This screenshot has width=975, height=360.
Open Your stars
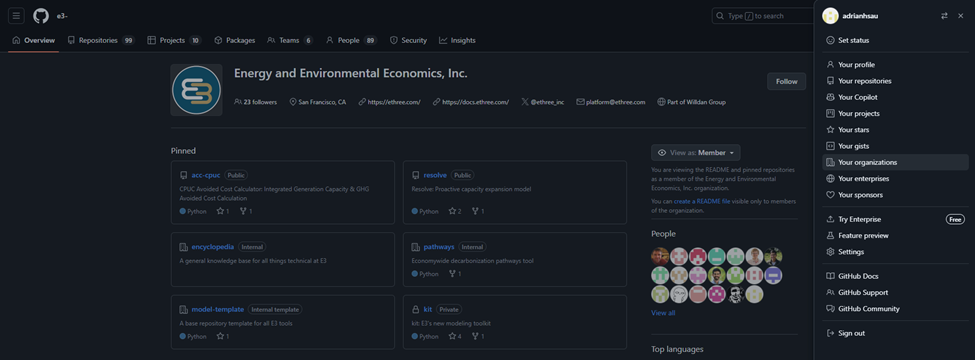(895, 130)
